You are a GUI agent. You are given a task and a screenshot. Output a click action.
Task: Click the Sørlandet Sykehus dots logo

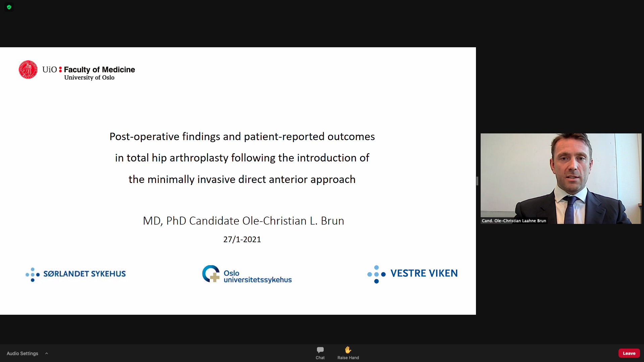pos(33,275)
